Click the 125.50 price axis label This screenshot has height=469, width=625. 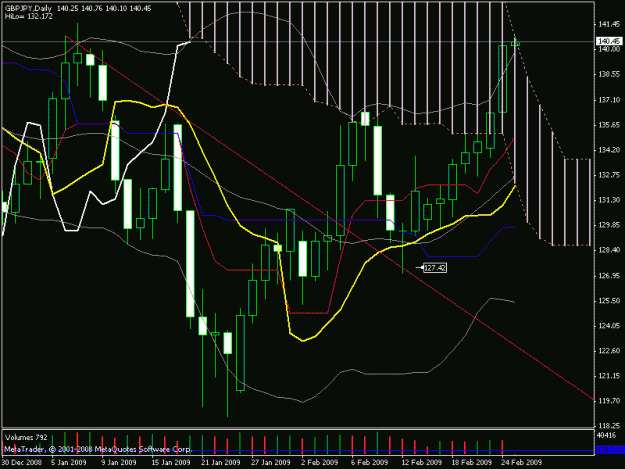pos(609,301)
